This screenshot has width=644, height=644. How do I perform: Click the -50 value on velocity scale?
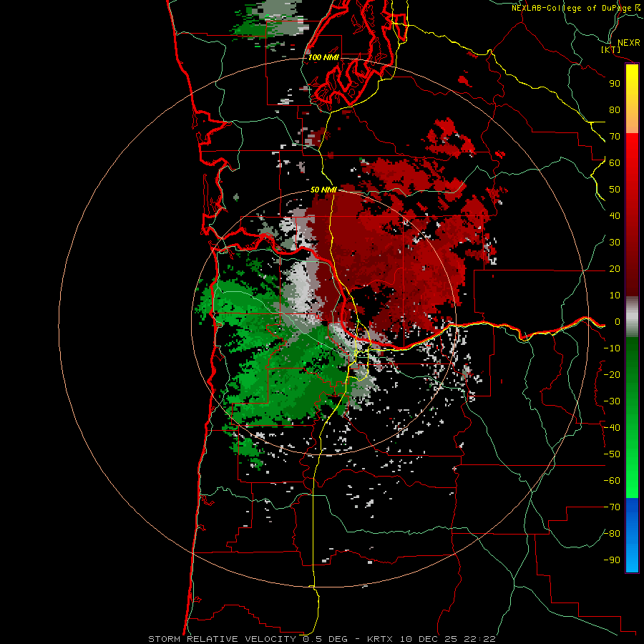[612, 454]
